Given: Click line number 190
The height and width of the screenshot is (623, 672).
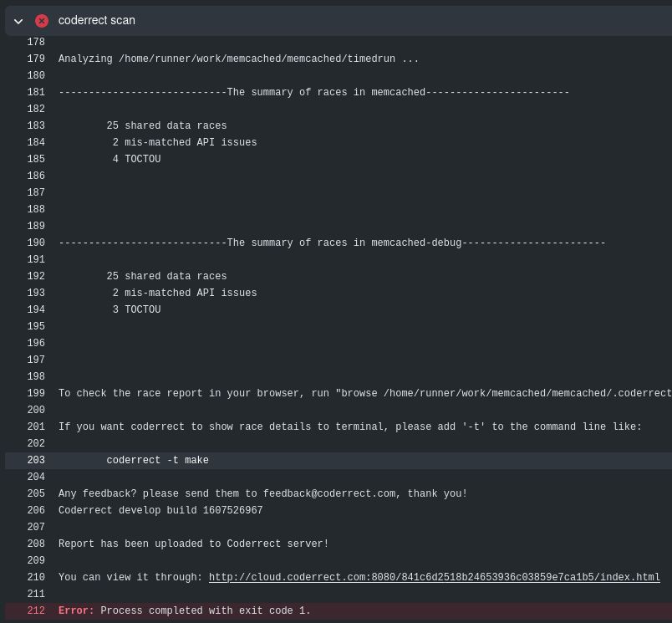Looking at the screenshot, I should point(36,243).
